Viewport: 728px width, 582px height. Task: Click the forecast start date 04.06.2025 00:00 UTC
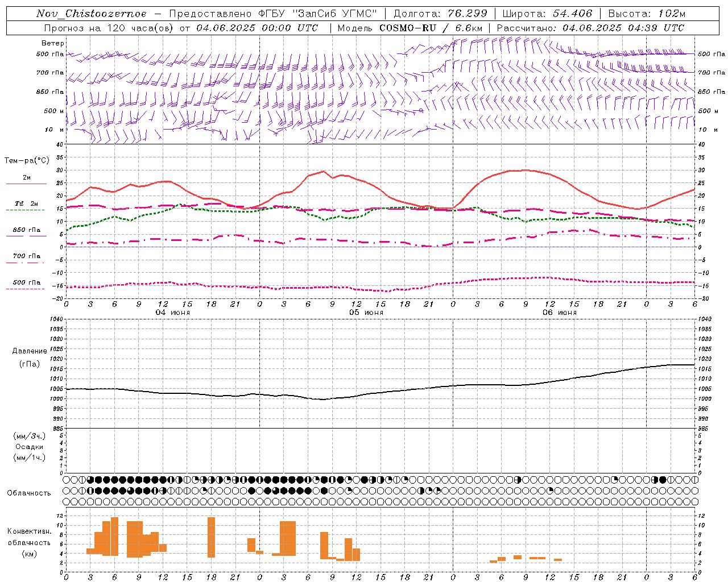click(257, 28)
